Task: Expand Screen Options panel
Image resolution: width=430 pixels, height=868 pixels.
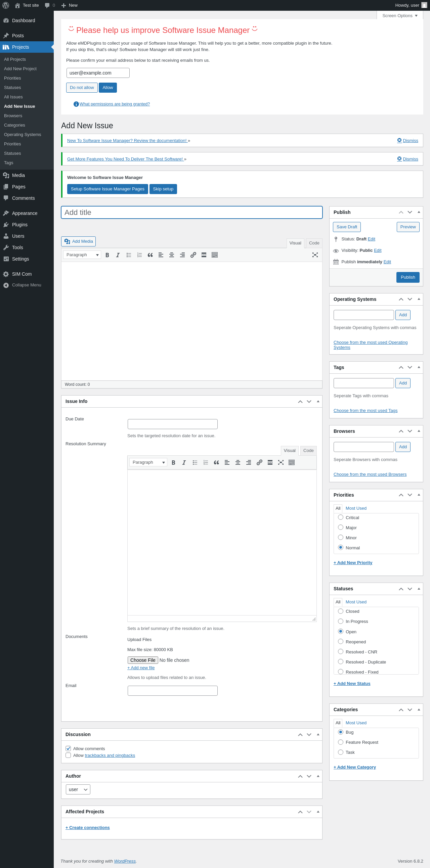Action: point(400,15)
